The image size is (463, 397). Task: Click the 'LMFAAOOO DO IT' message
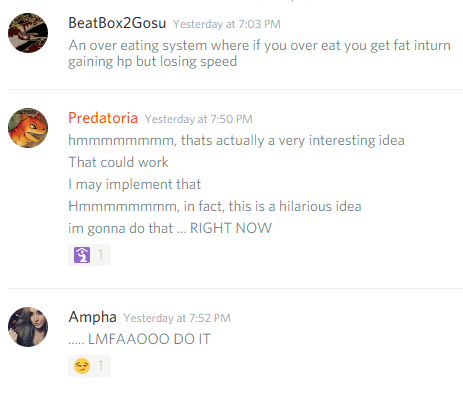pyautogui.click(x=139, y=339)
